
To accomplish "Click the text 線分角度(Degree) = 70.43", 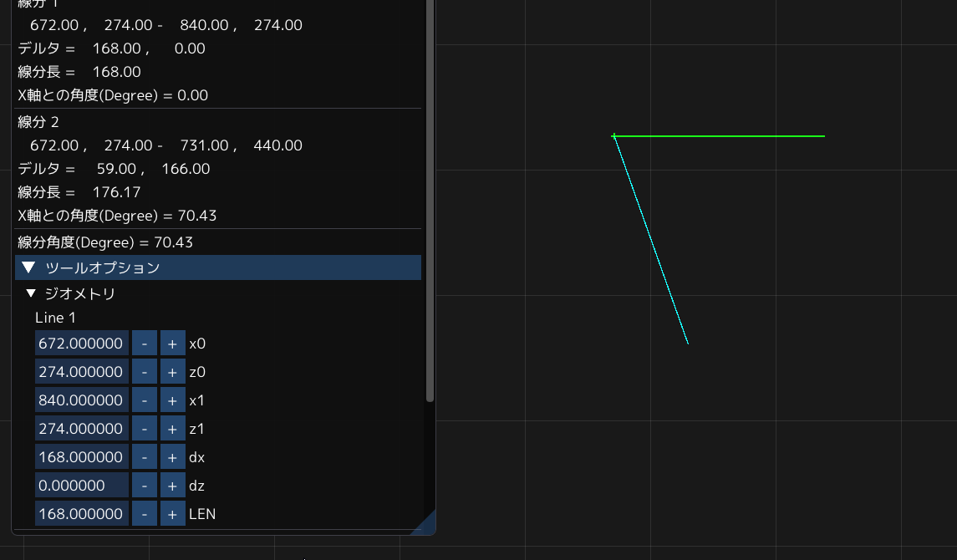I will 105,242.
